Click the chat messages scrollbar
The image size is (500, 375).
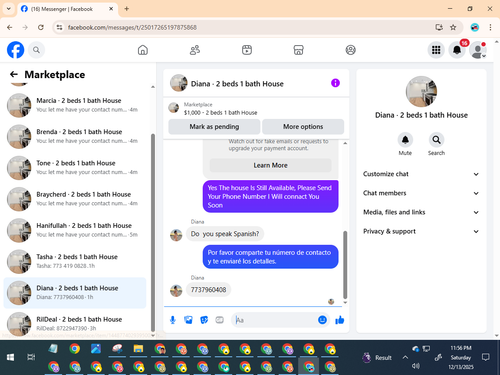point(345,265)
